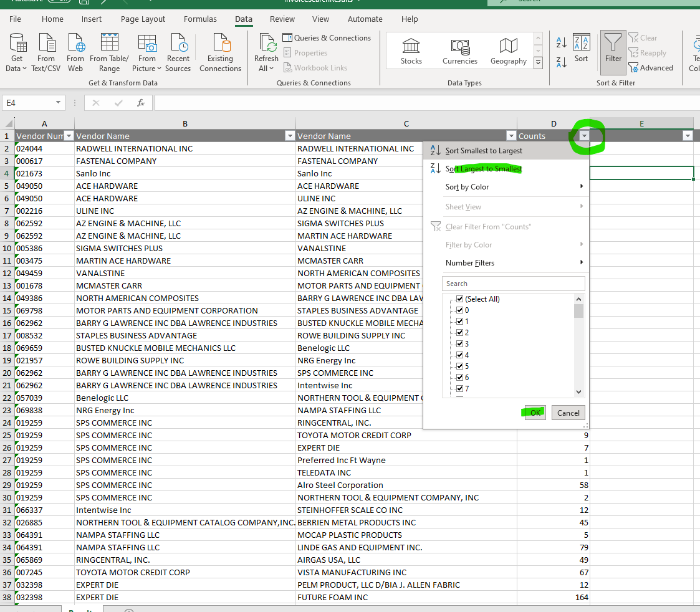
Task: Open Workbook Links
Action: (315, 68)
